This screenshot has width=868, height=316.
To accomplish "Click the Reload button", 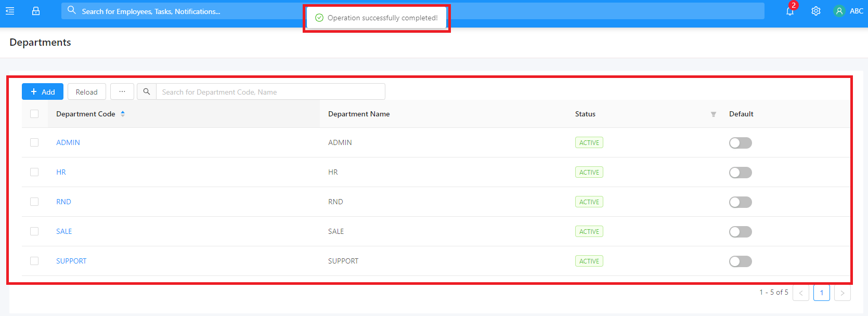I will (x=87, y=91).
